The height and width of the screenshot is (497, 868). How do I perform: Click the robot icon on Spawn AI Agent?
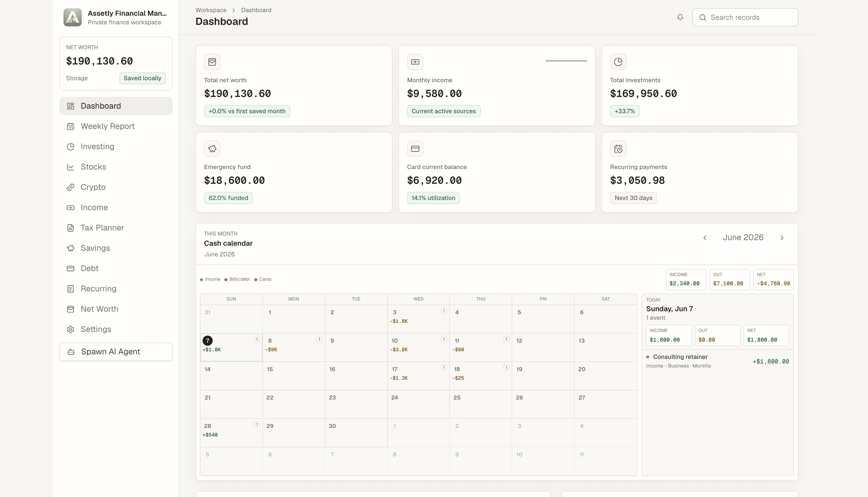pyautogui.click(x=71, y=352)
